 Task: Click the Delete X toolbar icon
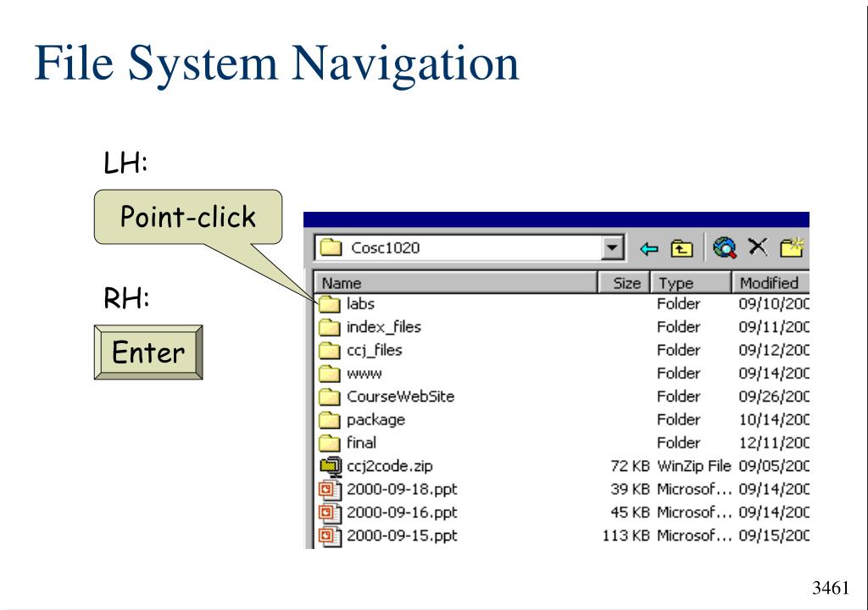[758, 247]
